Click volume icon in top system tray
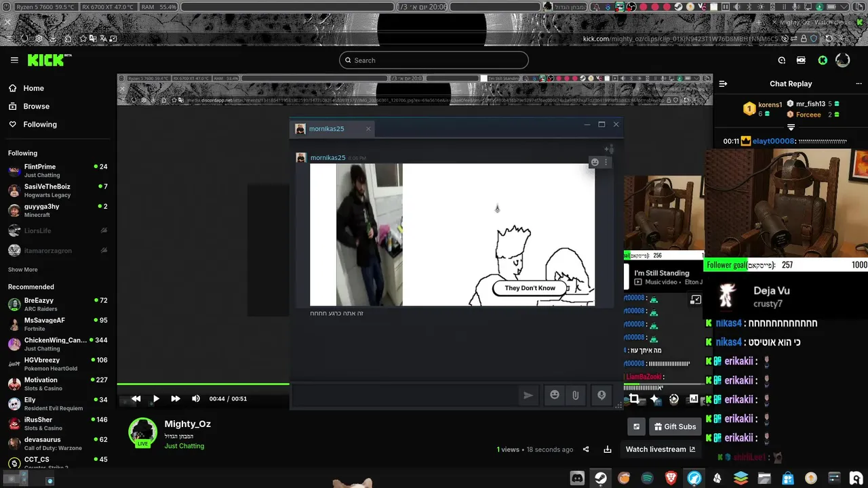This screenshot has height=488, width=868. [736, 7]
